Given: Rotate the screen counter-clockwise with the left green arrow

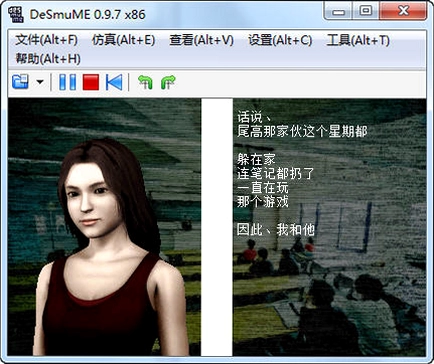Looking at the screenshot, I should (x=145, y=82).
